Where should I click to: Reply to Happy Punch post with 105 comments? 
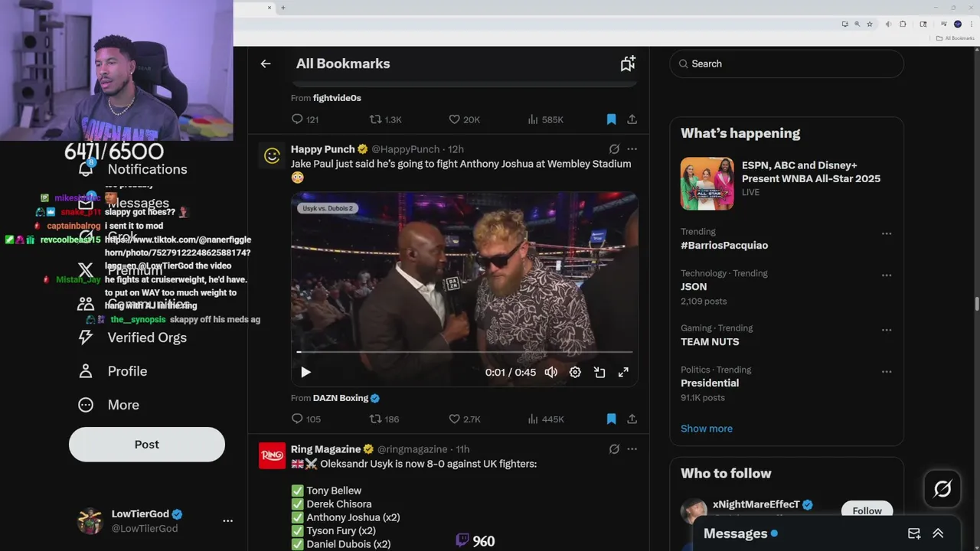point(305,419)
